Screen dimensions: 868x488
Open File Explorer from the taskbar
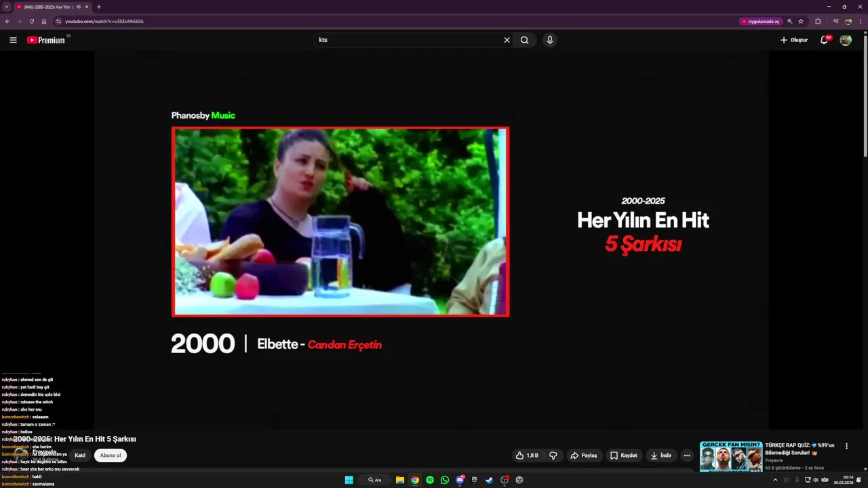coord(400,480)
